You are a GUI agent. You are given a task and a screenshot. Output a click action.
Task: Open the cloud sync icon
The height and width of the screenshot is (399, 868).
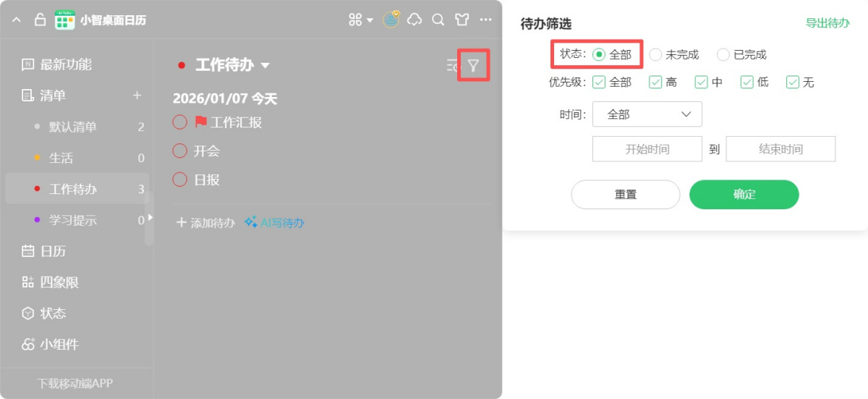[414, 20]
